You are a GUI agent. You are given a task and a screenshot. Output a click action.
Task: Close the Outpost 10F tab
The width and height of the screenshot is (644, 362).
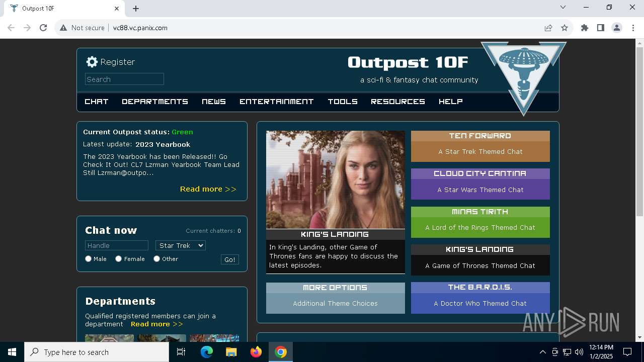pos(117,9)
